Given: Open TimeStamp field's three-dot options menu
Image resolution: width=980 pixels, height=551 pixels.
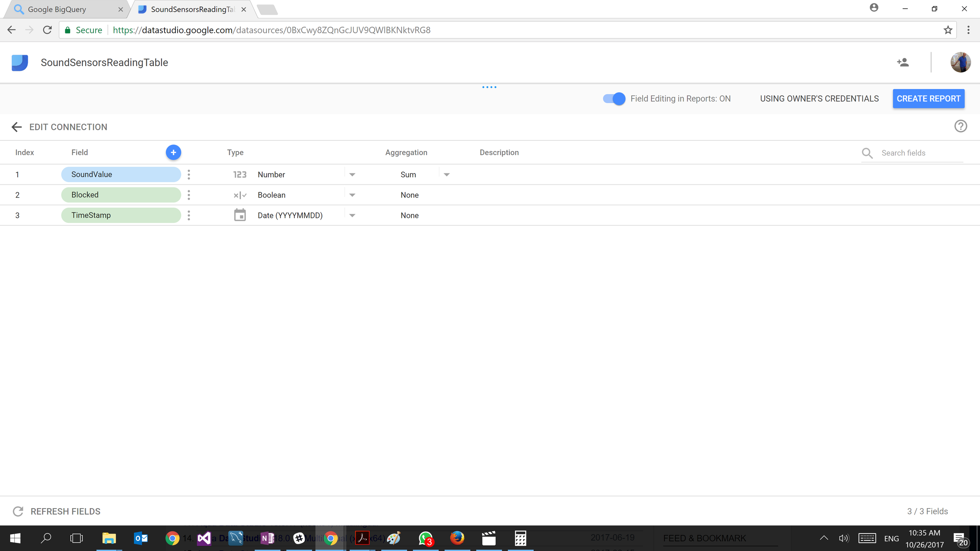Looking at the screenshot, I should 189,216.
